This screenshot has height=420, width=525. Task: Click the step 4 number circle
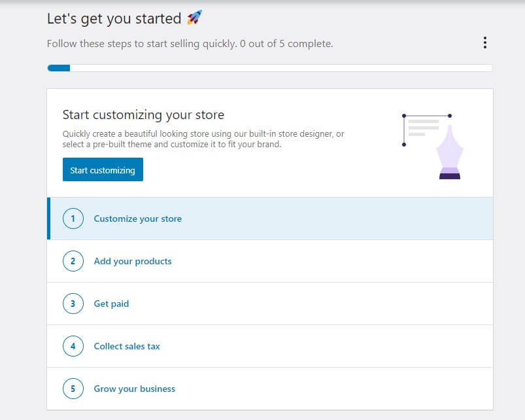pos(73,346)
